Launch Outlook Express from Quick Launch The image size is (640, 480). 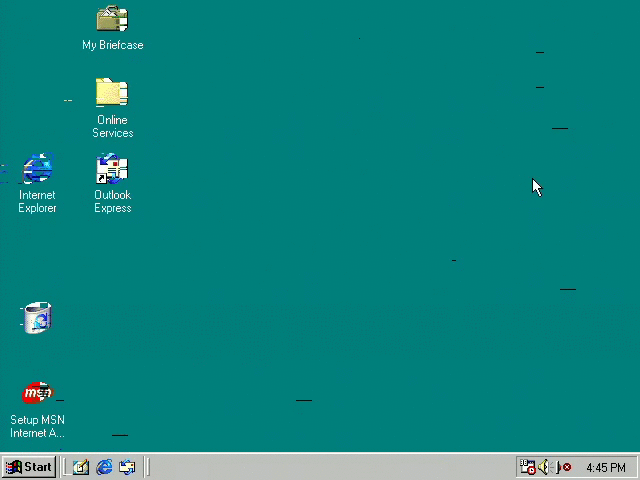click(127, 467)
